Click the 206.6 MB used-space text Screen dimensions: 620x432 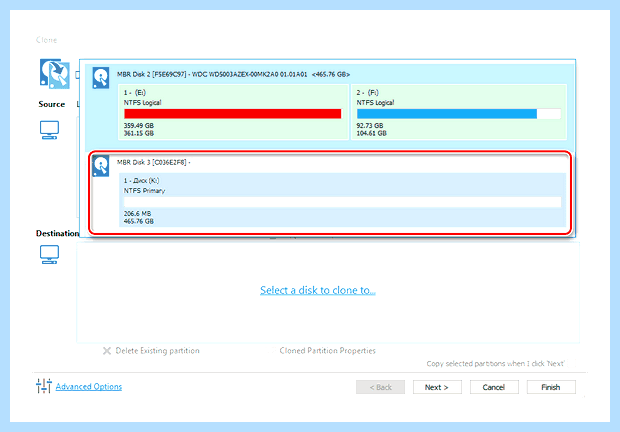tap(138, 213)
